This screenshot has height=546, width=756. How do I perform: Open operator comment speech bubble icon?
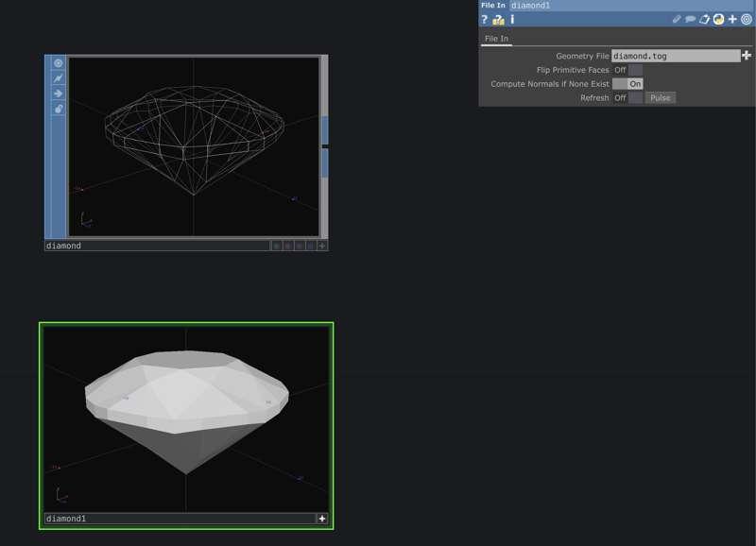click(691, 19)
